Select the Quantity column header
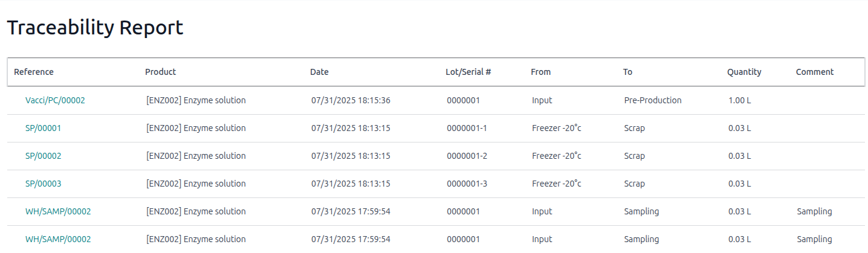868x253 pixels. pos(744,72)
